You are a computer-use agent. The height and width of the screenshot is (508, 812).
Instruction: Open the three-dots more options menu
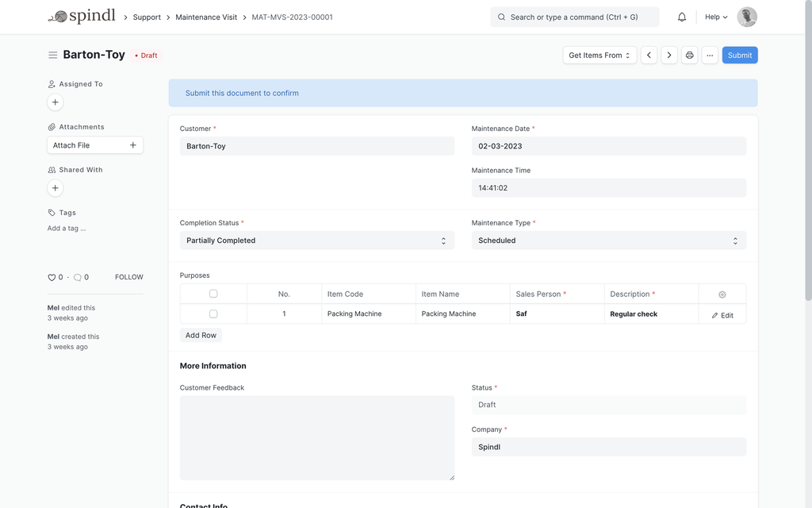coord(710,55)
